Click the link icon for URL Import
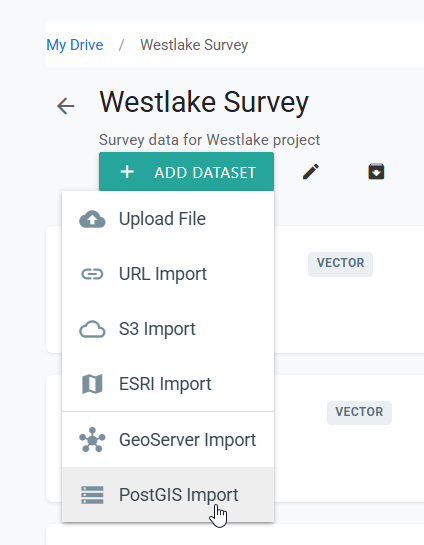Image resolution: width=424 pixels, height=545 pixels. click(x=92, y=274)
